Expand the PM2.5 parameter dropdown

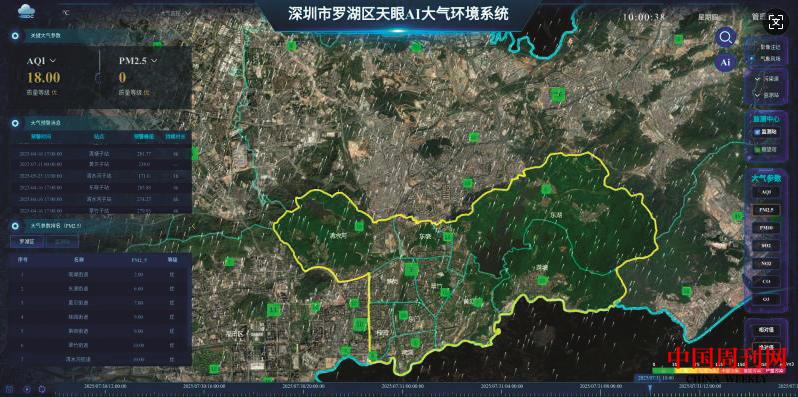pos(154,61)
